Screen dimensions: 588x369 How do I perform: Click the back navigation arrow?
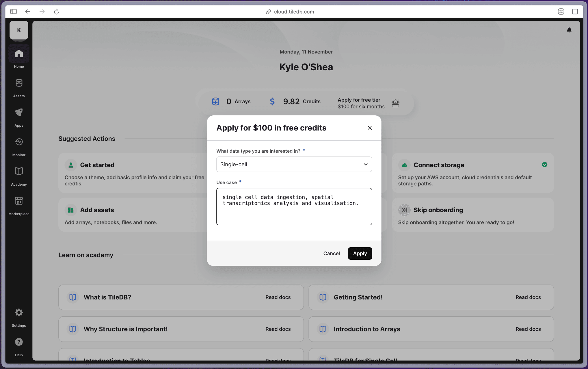tap(28, 12)
